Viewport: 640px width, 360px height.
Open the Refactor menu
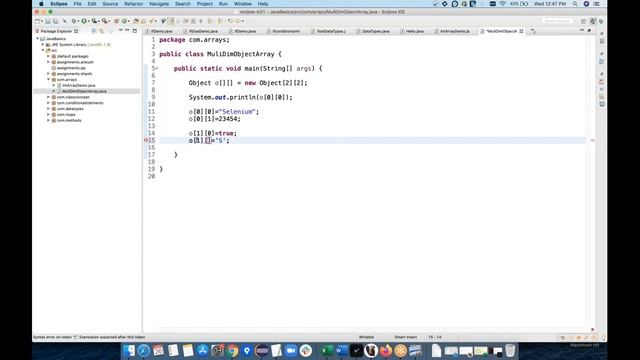tap(133, 4)
